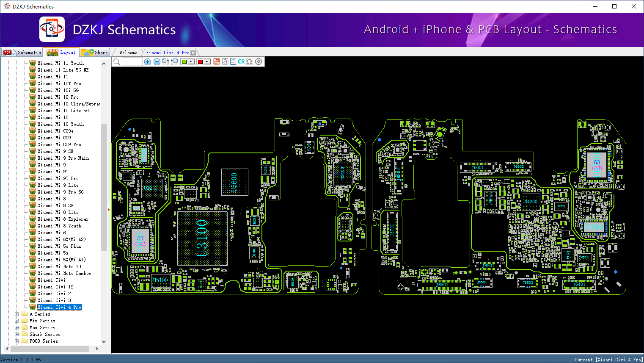Click the PADS icon beside Xiaomi Mi 6
Image resolution: width=644 pixels, height=363 pixels.
[x=33, y=233]
